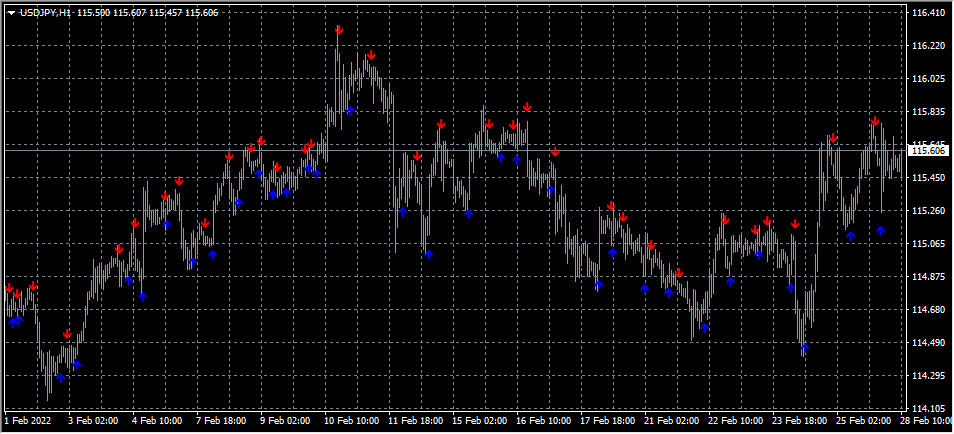
Task: Click the 1 Feb 2022 time label
Action: click(28, 421)
